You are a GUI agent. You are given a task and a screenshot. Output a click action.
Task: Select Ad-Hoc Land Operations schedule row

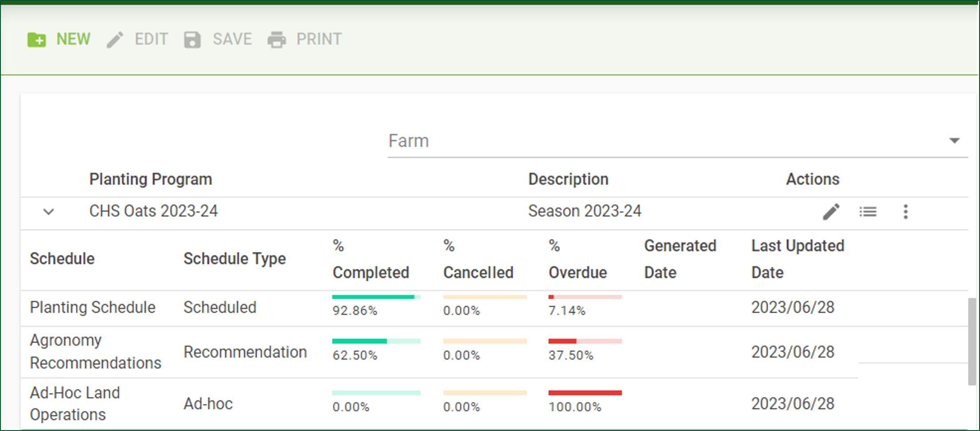coord(75,404)
